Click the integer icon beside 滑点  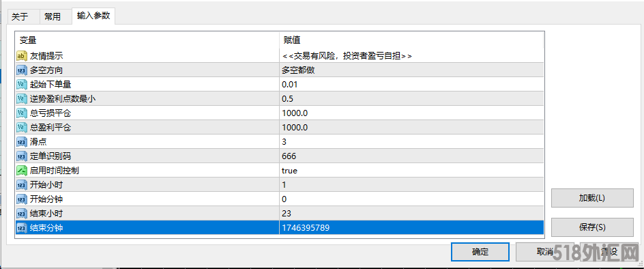pyautogui.click(x=22, y=142)
